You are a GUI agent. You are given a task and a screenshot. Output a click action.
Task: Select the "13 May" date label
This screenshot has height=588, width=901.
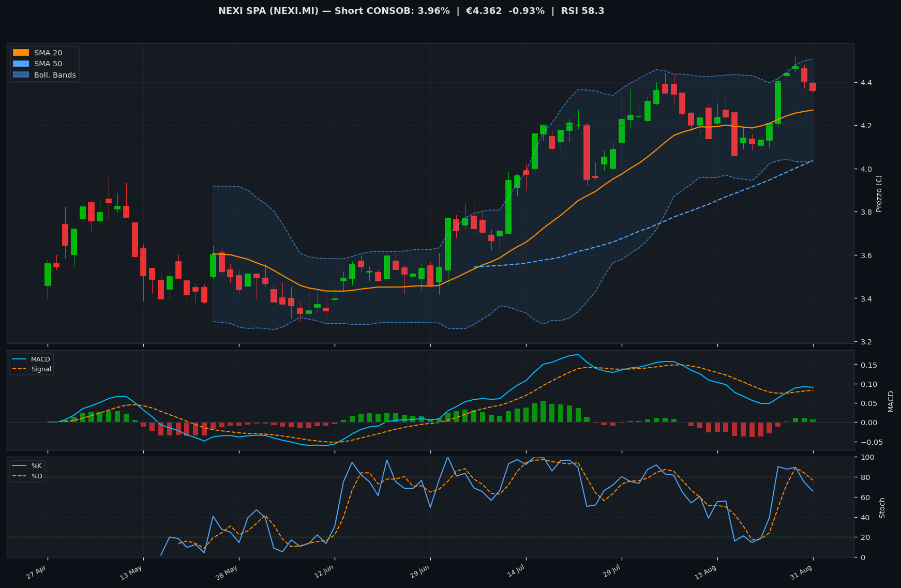tap(132, 572)
